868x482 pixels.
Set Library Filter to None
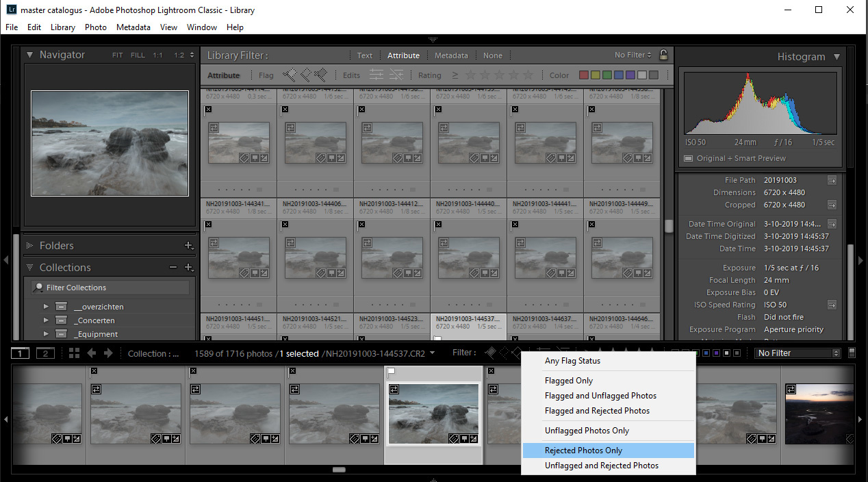pyautogui.click(x=493, y=55)
